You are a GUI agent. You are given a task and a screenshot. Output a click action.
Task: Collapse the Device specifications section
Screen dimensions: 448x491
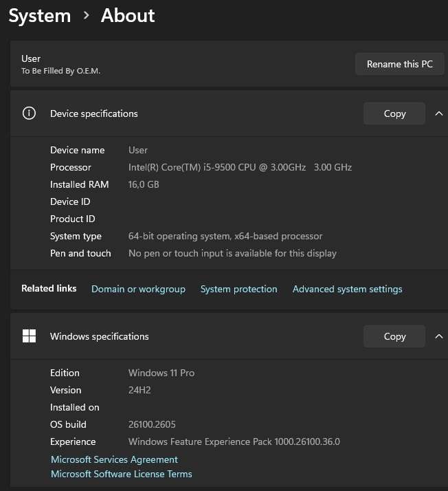(x=439, y=113)
